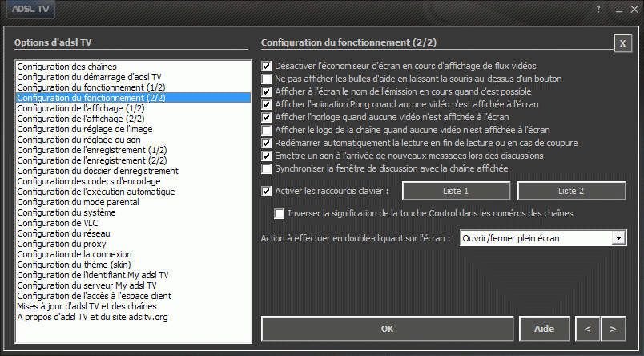Screen dimensions: 644x356
Task: Open Configuration de l'affichage (2/2)
Action: click(134, 119)
